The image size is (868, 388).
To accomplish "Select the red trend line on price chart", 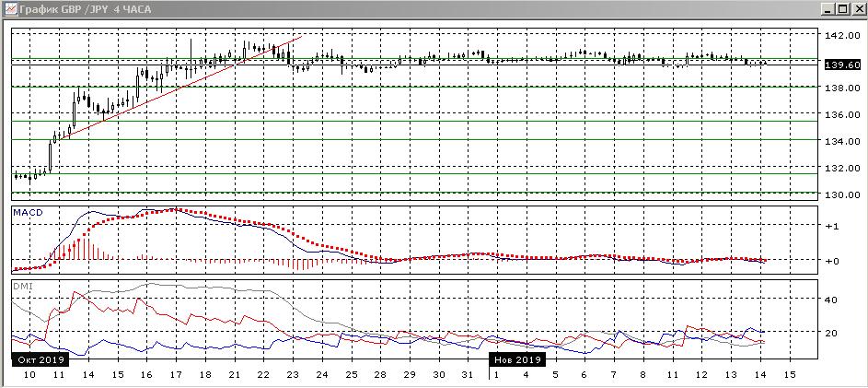I will click(182, 88).
